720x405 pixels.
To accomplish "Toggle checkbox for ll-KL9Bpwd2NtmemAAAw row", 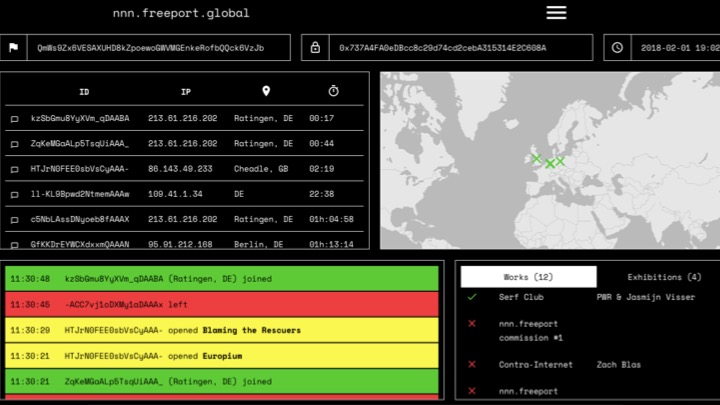I will tap(14, 194).
